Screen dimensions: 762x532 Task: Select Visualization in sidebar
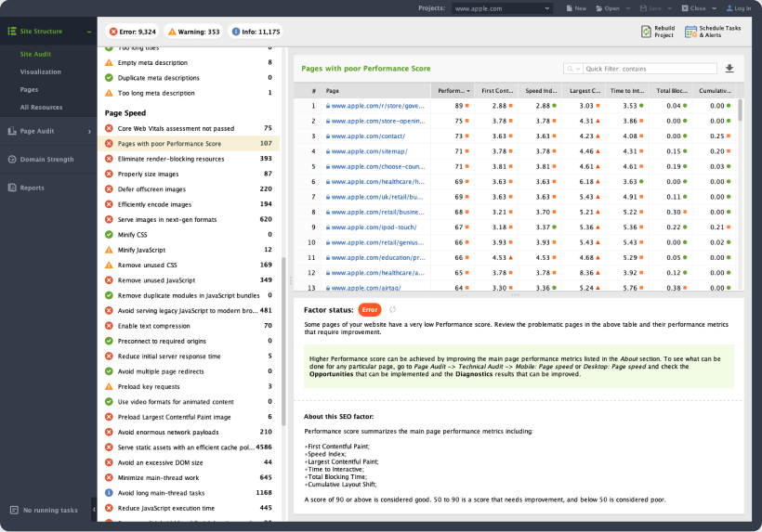tap(40, 71)
